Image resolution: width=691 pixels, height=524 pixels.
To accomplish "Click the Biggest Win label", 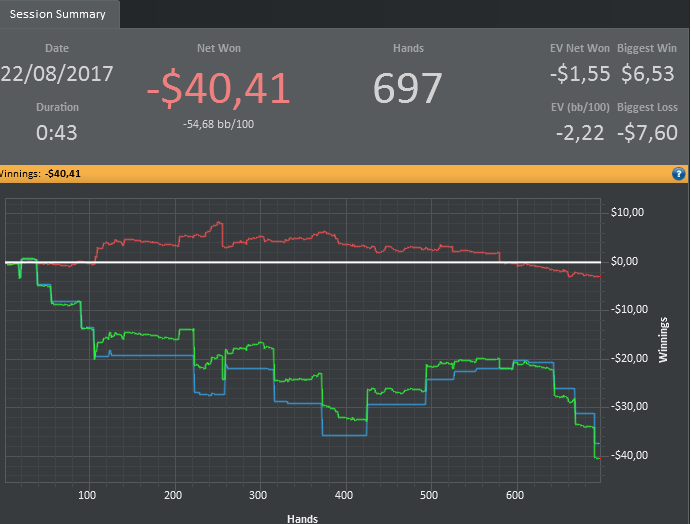I will (646, 48).
